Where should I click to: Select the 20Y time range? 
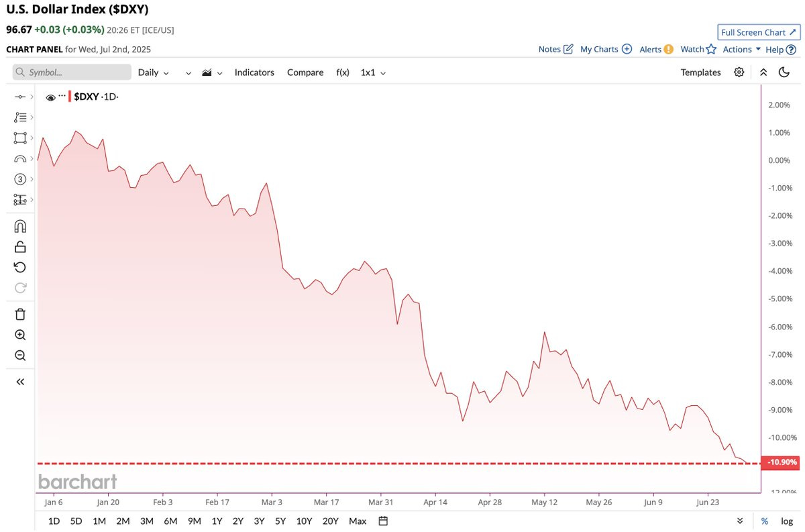330,521
